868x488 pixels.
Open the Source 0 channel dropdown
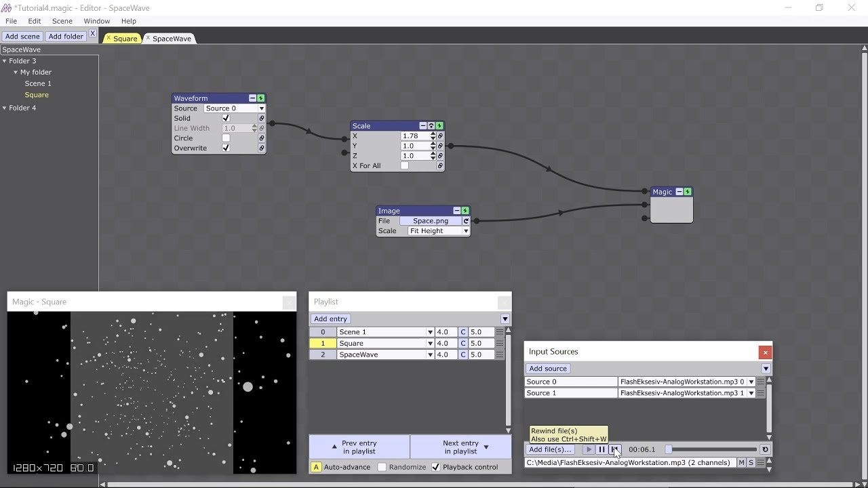751,382
